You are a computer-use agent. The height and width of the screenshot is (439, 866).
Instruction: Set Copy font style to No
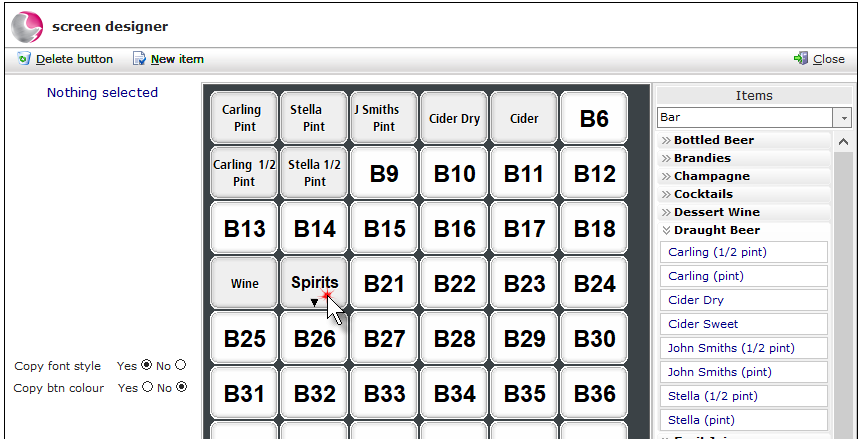[181, 364]
